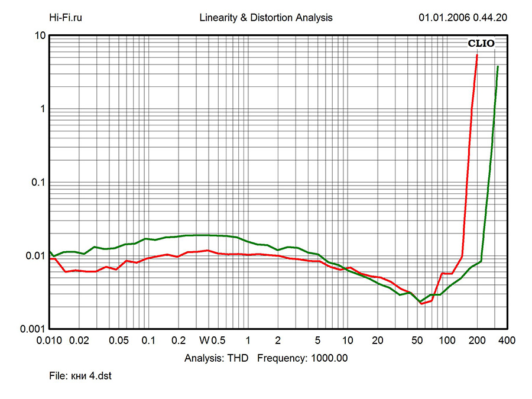Viewport: 532px width, 399px height.
Task: Click the Hi-Fi.ru header text
Action: 66,18
